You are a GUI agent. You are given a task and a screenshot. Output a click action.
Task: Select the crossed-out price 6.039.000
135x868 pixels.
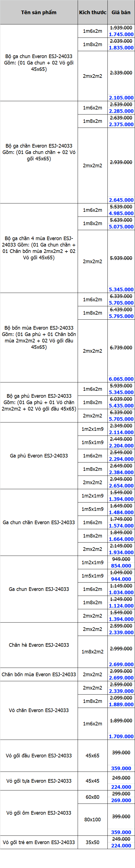(121, 399)
